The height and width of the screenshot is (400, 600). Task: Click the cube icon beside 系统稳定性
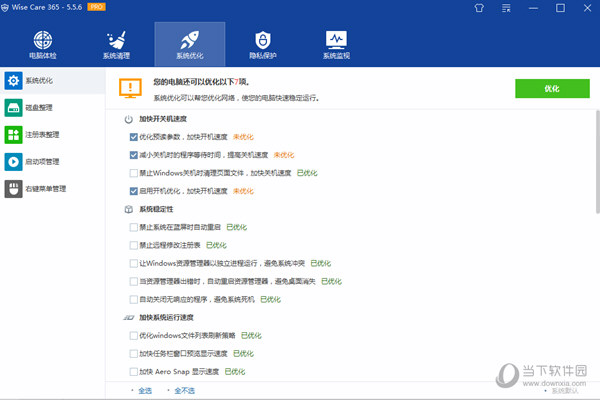pyautogui.click(x=129, y=209)
